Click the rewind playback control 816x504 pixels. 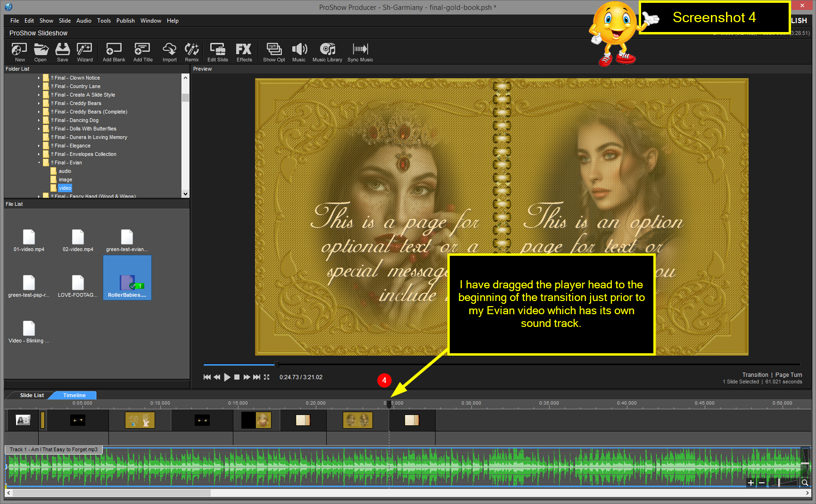point(217,377)
